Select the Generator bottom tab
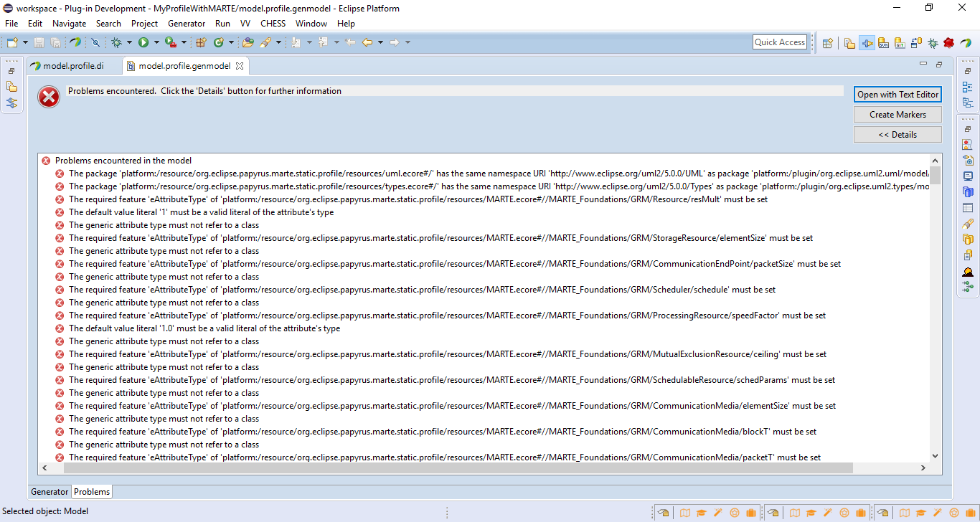 coord(50,492)
